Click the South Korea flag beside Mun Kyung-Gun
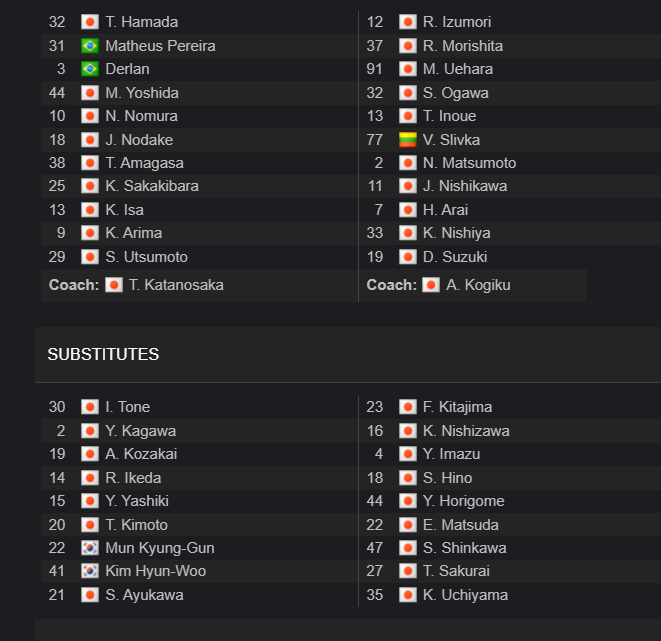 [x=90, y=548]
